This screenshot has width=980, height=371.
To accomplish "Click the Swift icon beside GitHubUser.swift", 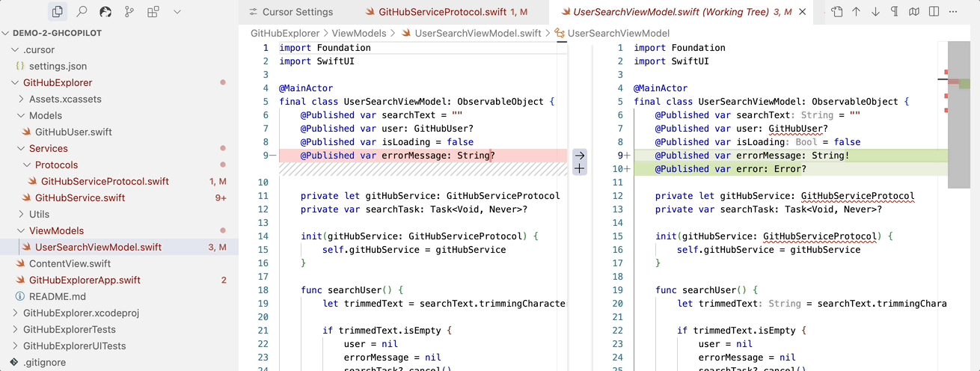I will [x=26, y=132].
